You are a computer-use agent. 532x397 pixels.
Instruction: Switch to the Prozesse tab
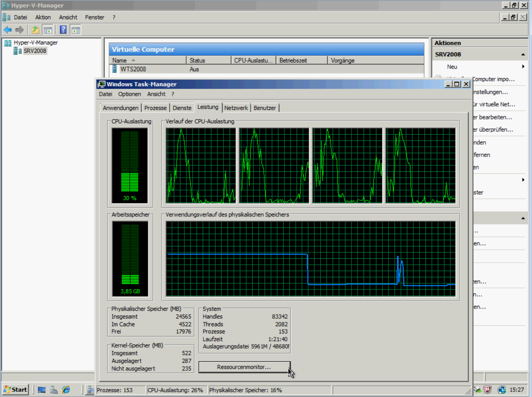tap(156, 108)
